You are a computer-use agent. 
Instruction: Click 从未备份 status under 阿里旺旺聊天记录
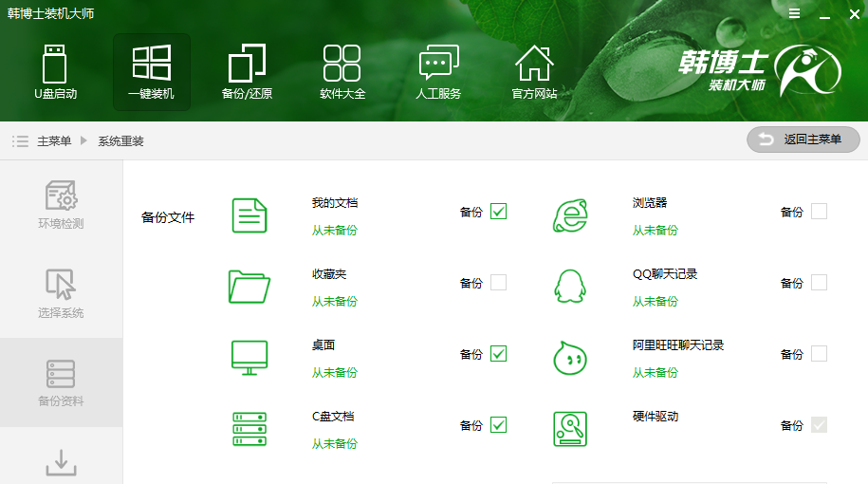click(656, 373)
